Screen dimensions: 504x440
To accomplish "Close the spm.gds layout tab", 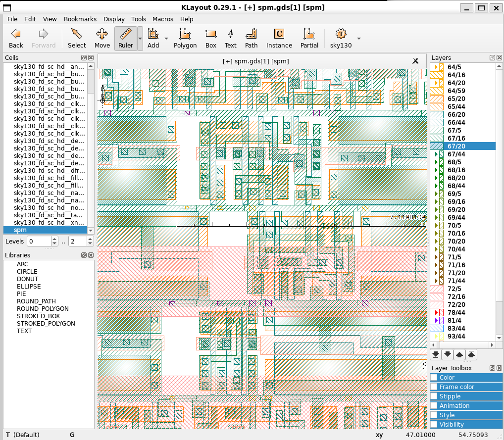I will 415,61.
